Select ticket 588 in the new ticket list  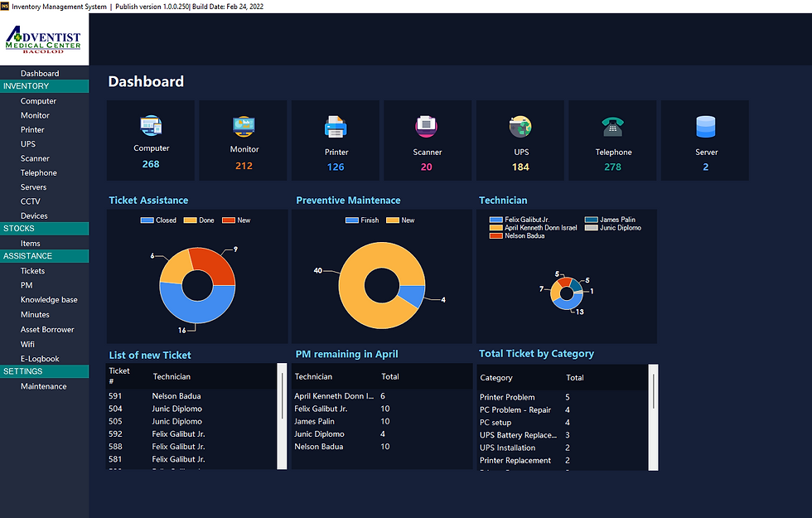tap(191, 447)
